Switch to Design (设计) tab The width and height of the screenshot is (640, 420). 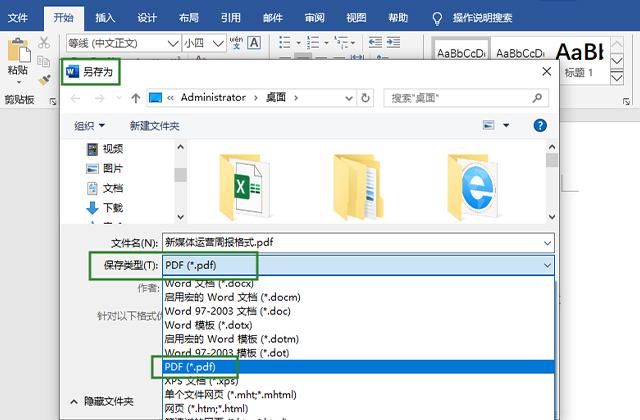coord(147,18)
